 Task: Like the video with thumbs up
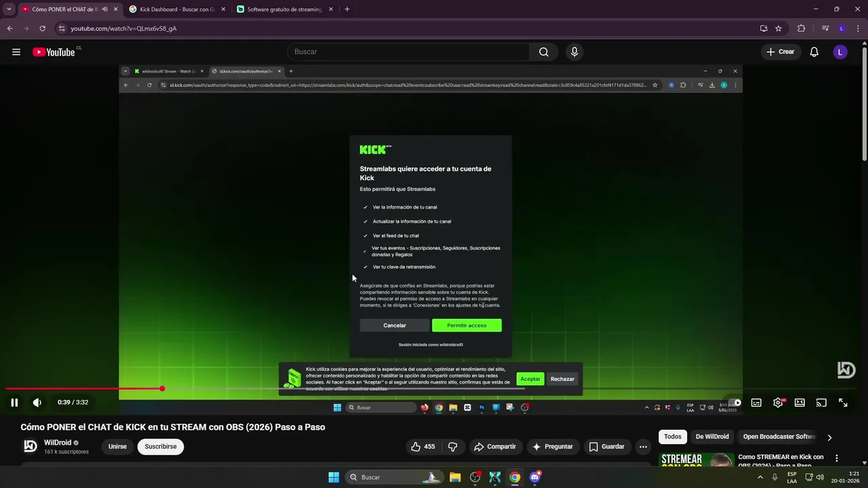[x=423, y=447]
